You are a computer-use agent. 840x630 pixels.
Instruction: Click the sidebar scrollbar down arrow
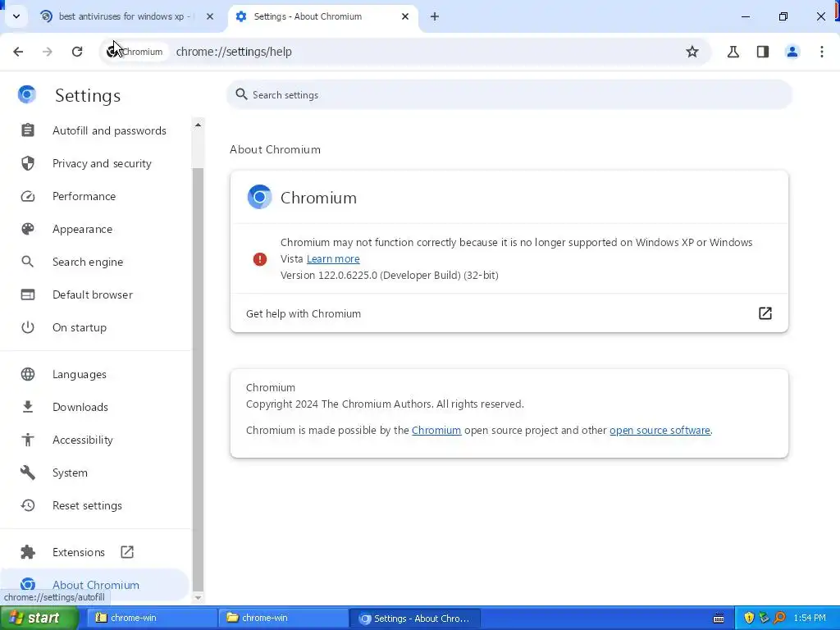(x=198, y=597)
